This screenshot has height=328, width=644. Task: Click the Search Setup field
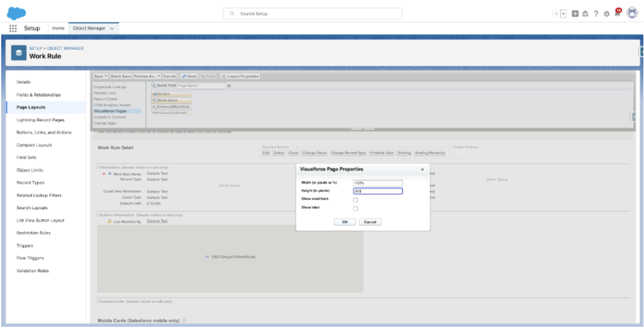coord(312,14)
